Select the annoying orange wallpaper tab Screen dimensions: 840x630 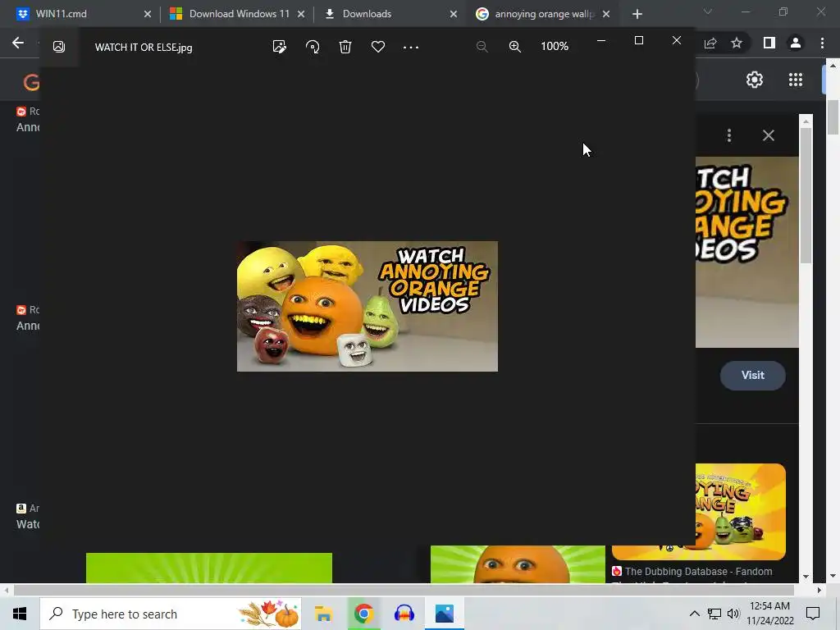(x=543, y=14)
